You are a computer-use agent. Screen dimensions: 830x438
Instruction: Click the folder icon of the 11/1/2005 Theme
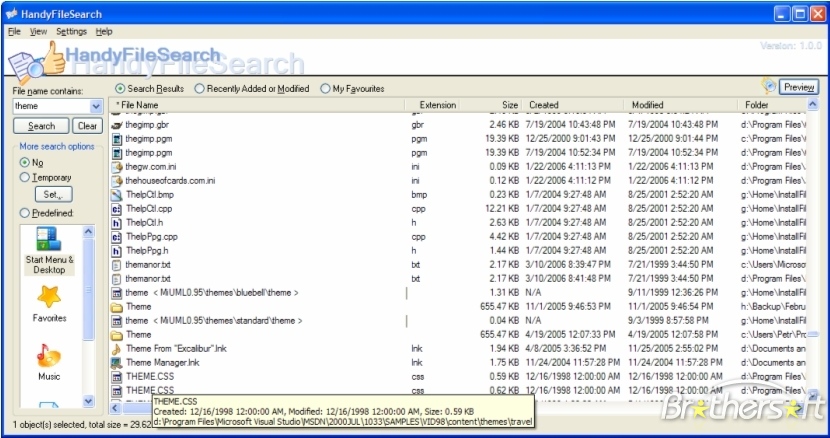coord(116,307)
